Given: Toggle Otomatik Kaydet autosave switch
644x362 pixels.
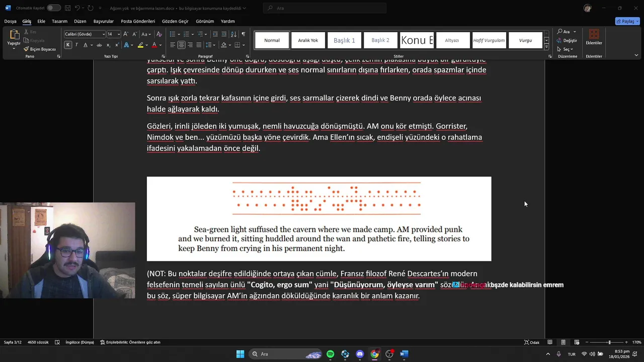Looking at the screenshot, I should (x=54, y=8).
